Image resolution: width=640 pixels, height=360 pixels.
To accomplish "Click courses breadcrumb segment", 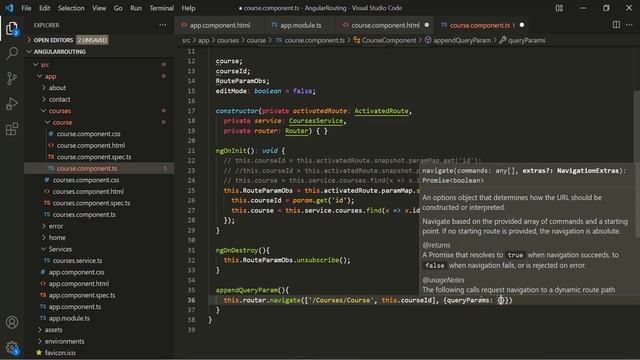I will pyautogui.click(x=228, y=40).
